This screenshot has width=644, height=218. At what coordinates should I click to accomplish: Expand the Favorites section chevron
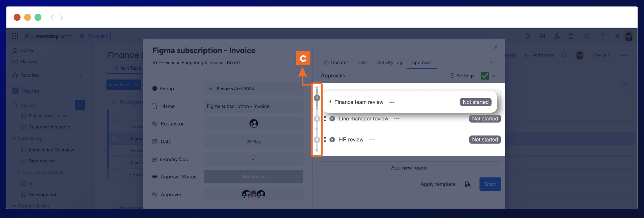[x=80, y=75]
